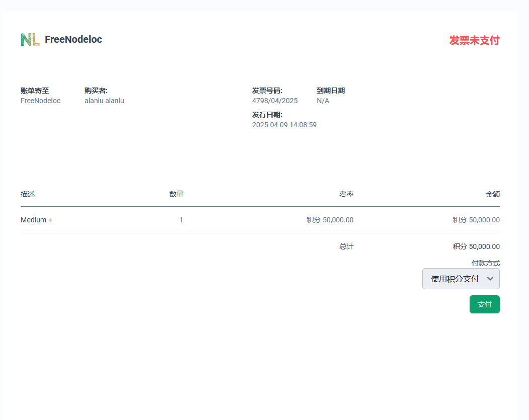Click the 付款方式 label

(x=486, y=263)
